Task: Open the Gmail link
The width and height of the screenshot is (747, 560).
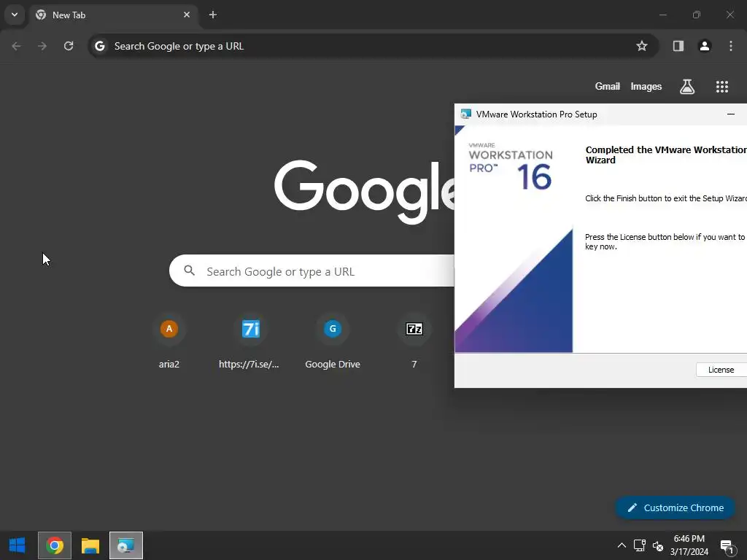Action: click(x=608, y=86)
